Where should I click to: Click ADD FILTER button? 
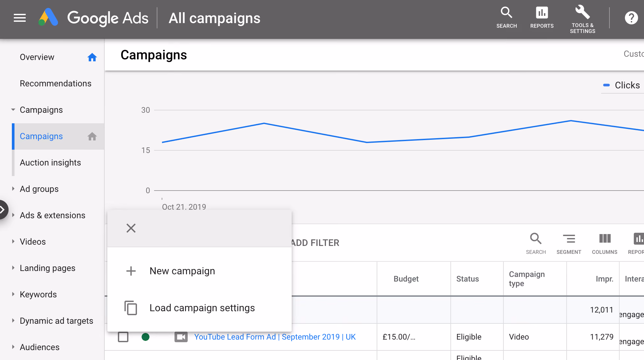[315, 243]
